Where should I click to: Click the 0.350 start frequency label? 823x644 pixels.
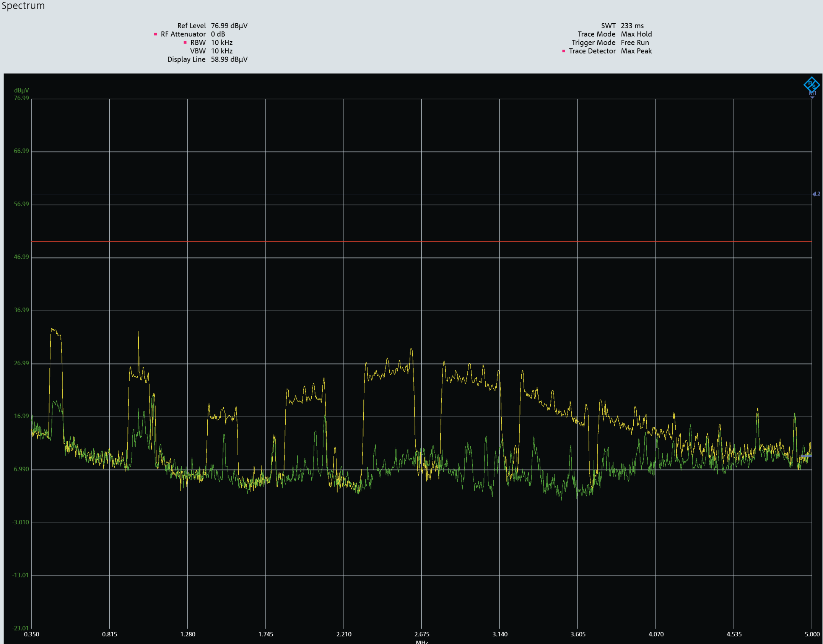tap(31, 634)
